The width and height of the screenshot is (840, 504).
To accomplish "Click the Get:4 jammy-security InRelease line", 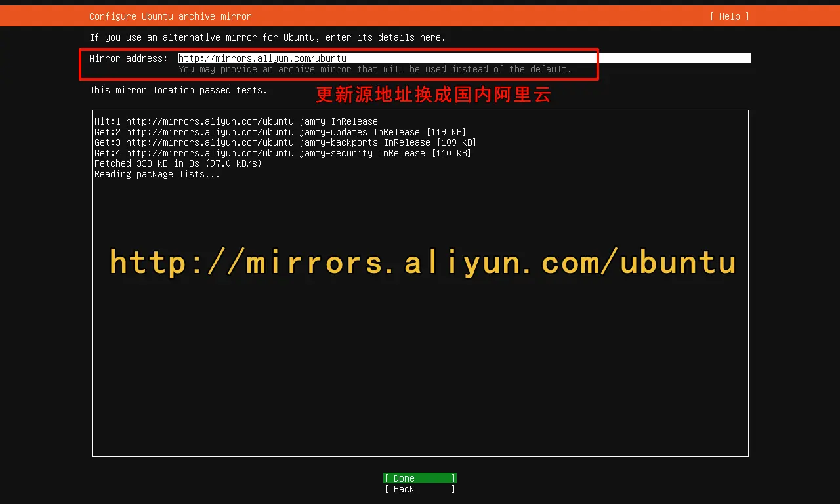I will (x=283, y=153).
